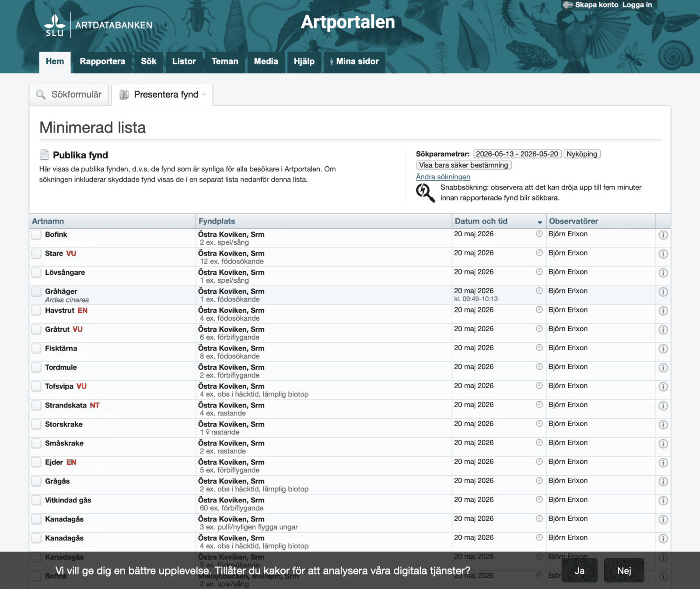Viewport: 700px width, 589px height.
Task: Tick the checkbox for Tofsvipa
Action: [x=36, y=386]
